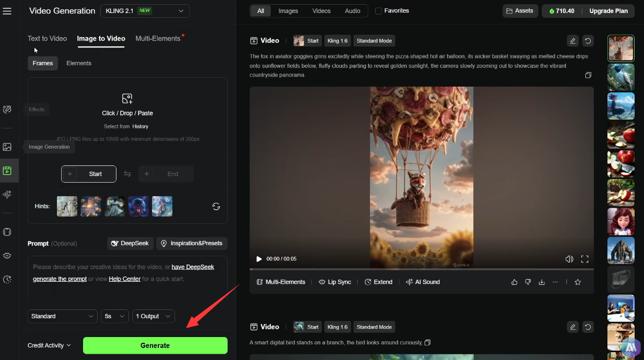Copy the fox prompt text
644x360 pixels.
pos(588,75)
